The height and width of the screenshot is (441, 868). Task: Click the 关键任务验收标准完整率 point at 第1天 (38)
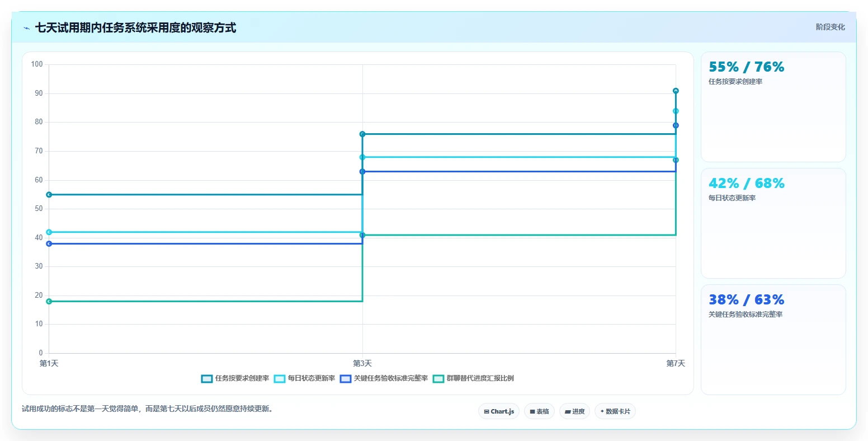pos(49,243)
